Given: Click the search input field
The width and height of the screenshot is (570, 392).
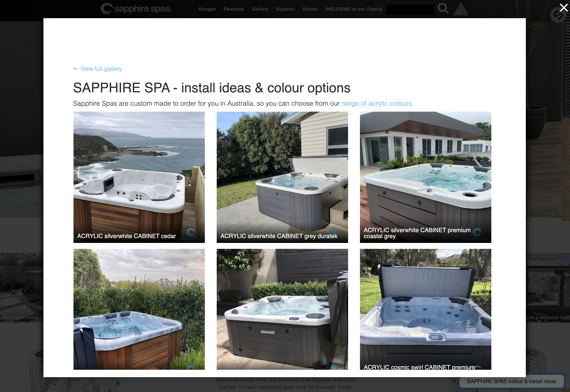Looking at the screenshot, I should click(410, 9).
